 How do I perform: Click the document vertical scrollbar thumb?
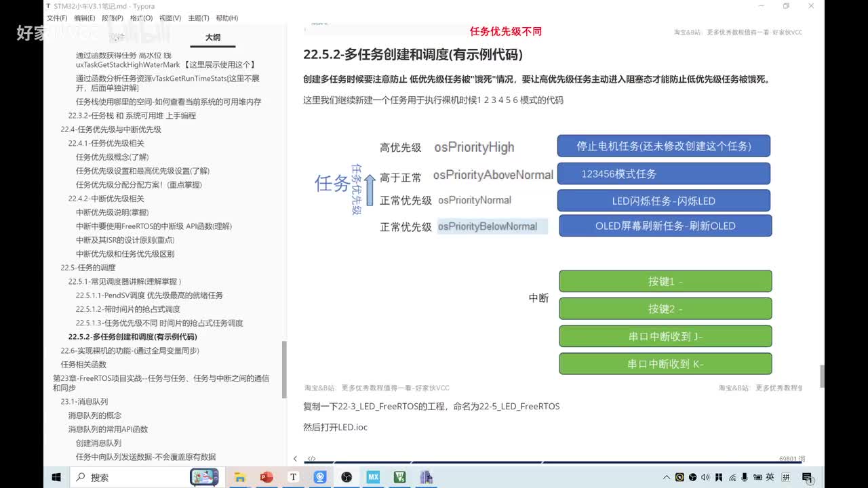pos(822,376)
